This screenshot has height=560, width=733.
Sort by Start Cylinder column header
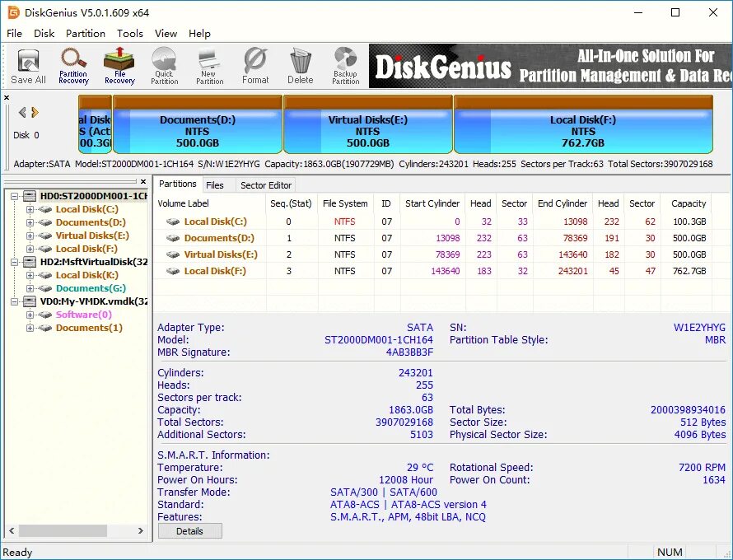pos(432,203)
